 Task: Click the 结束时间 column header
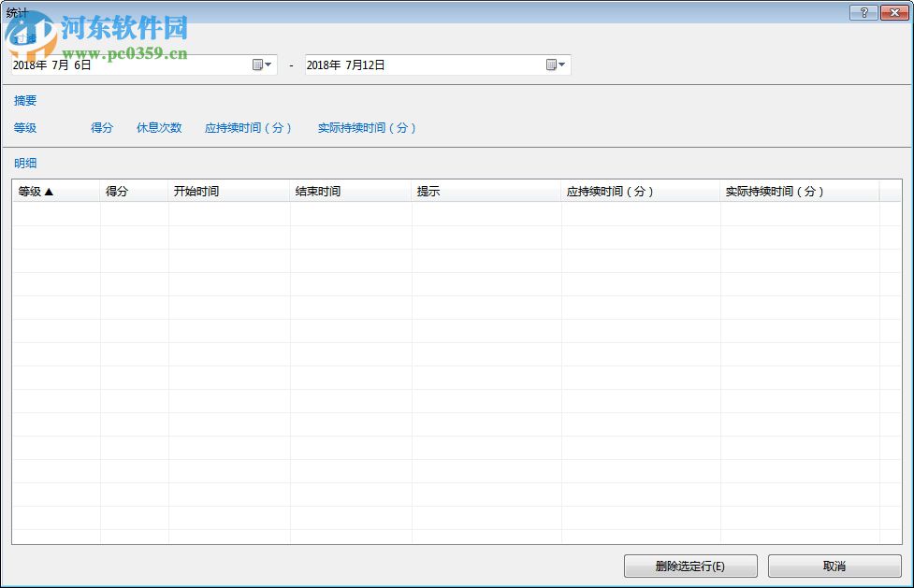pyautogui.click(x=318, y=190)
